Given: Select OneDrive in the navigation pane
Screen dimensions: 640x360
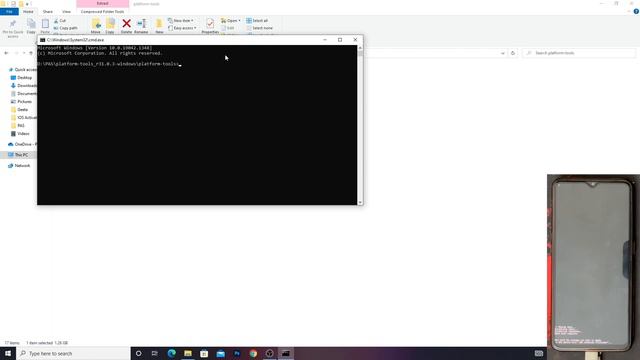Looking at the screenshot, I should (x=22, y=144).
